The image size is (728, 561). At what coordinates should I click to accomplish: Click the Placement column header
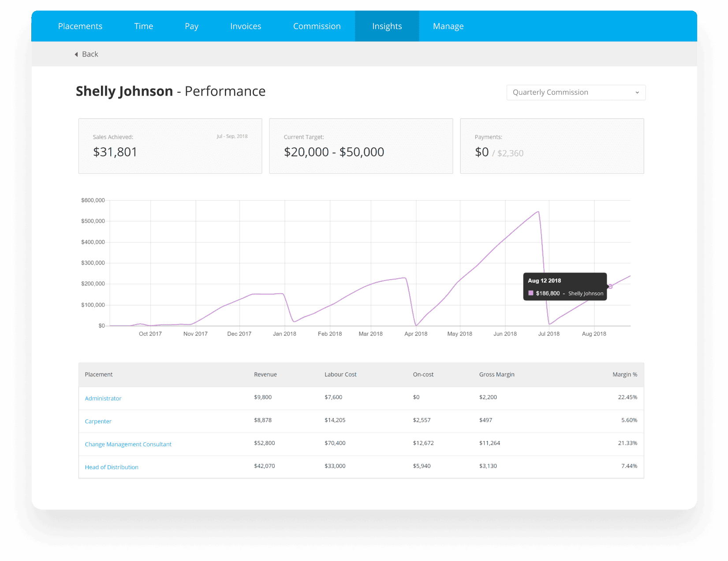99,374
